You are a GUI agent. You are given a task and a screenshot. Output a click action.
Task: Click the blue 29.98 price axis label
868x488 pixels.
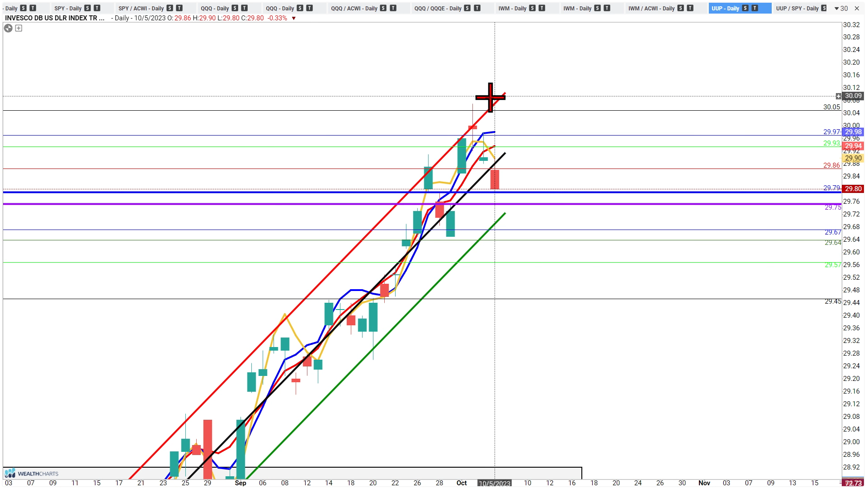[x=853, y=132]
